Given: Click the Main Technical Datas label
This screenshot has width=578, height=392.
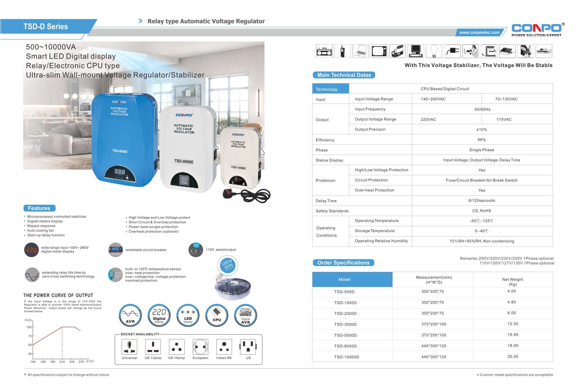Looking at the screenshot, I should (x=344, y=75).
